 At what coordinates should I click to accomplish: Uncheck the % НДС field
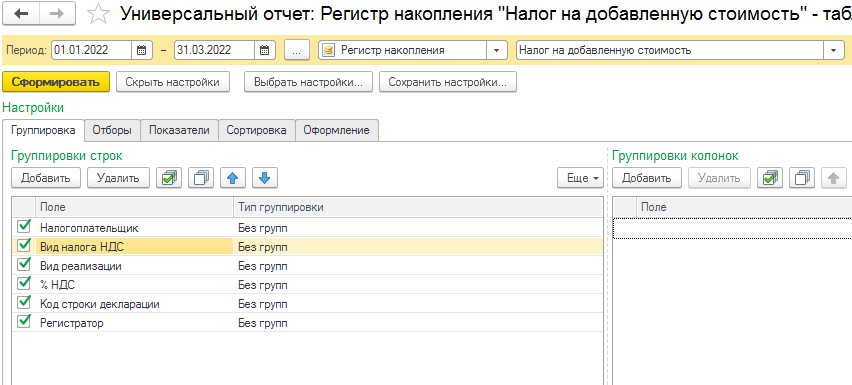(23, 283)
